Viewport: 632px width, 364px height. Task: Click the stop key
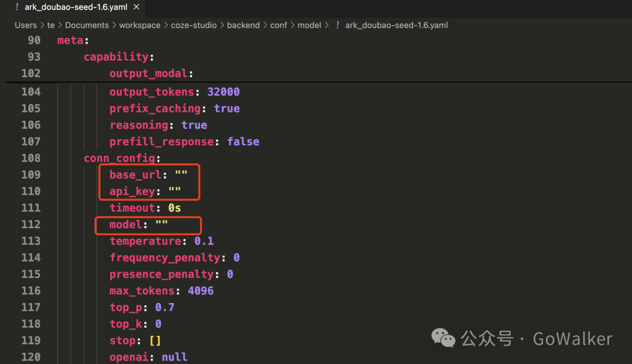(122, 340)
